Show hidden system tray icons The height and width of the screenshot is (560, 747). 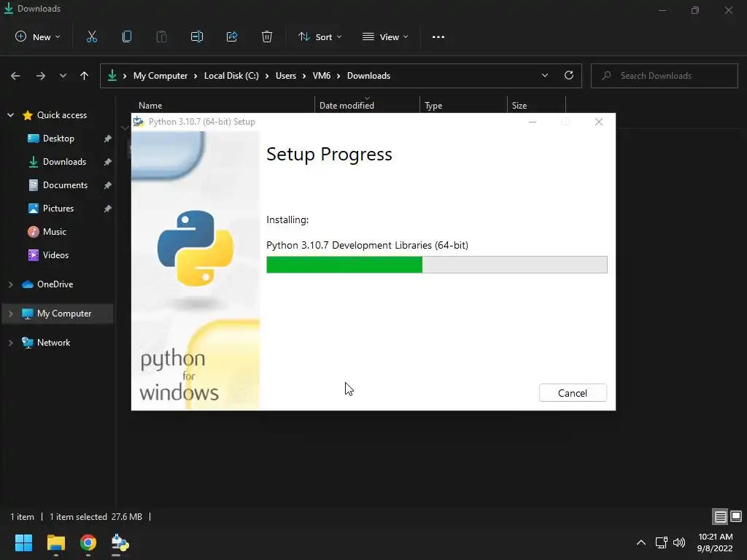pyautogui.click(x=641, y=542)
